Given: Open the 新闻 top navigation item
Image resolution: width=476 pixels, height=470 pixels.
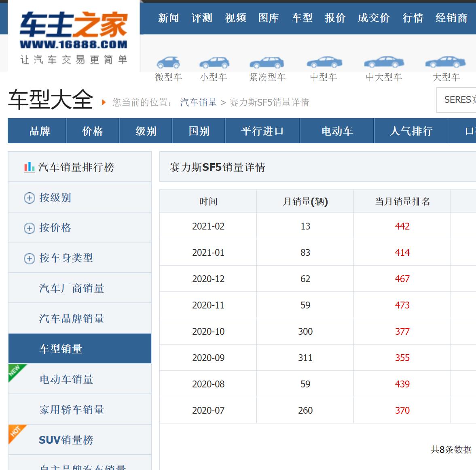Looking at the screenshot, I should pos(169,18).
